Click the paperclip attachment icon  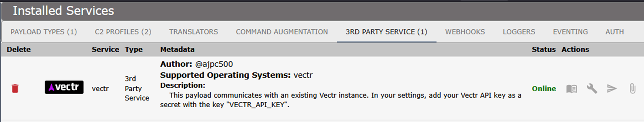[x=632, y=89]
